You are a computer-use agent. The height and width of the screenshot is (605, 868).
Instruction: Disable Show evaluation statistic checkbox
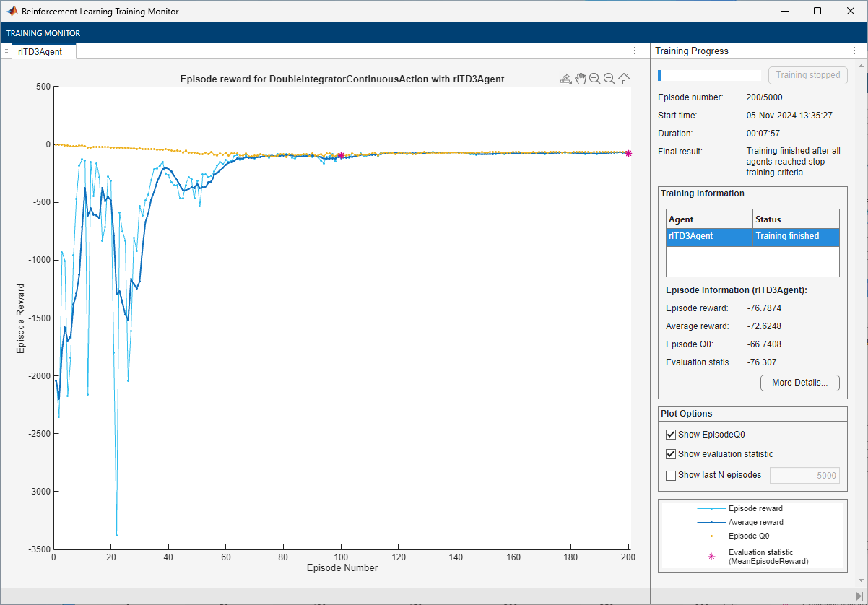(x=671, y=454)
